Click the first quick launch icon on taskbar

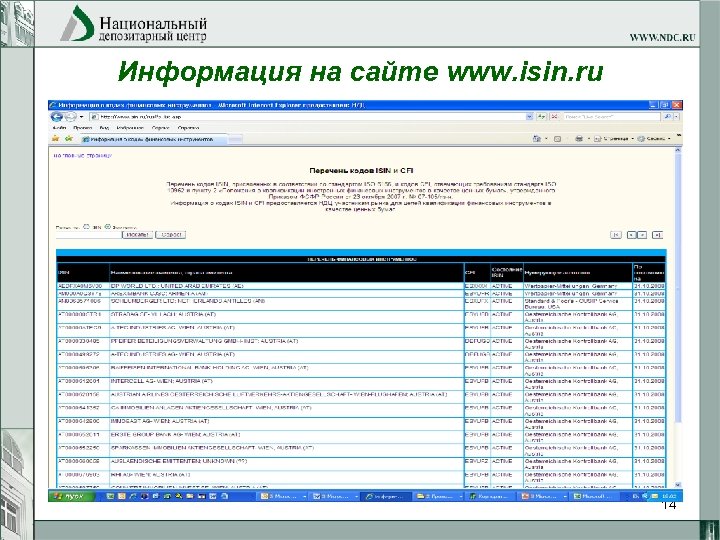tap(110, 496)
